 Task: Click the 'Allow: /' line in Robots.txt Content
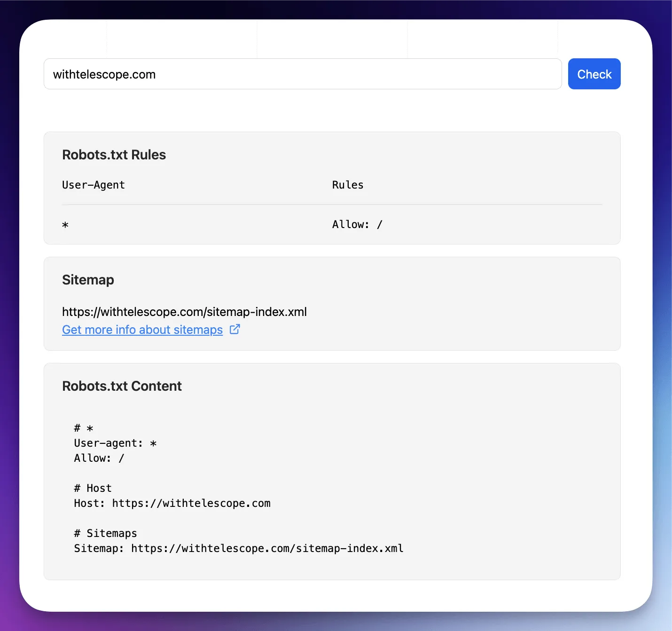point(99,458)
